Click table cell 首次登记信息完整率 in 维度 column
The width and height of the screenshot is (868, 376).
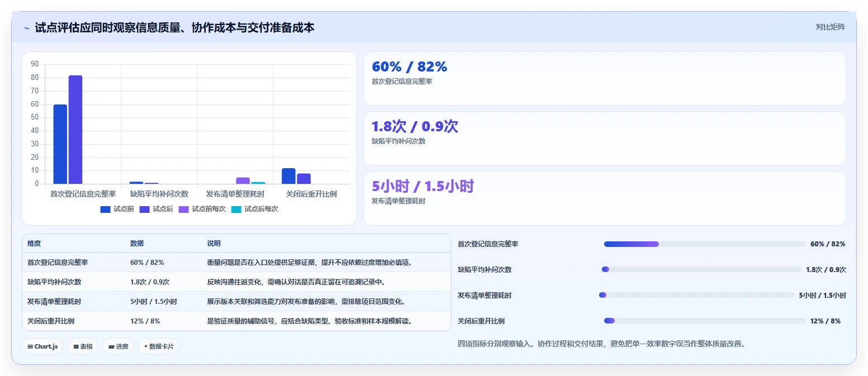(58, 263)
